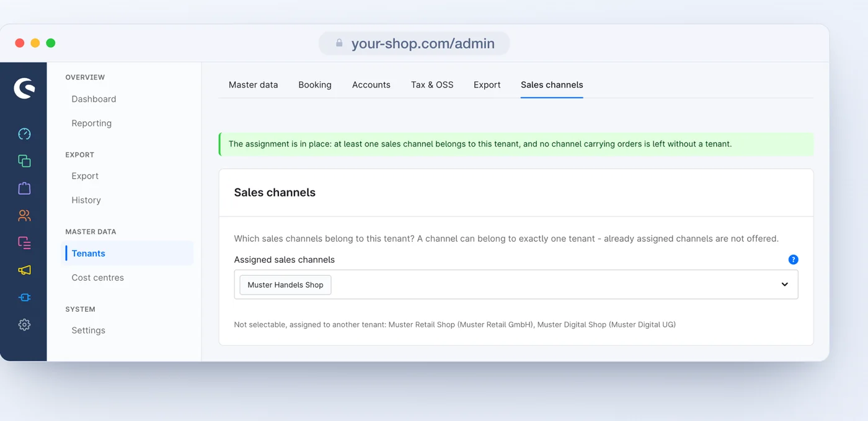The height and width of the screenshot is (421, 868).
Task: Click the blue help question mark icon
Action: [793, 260]
